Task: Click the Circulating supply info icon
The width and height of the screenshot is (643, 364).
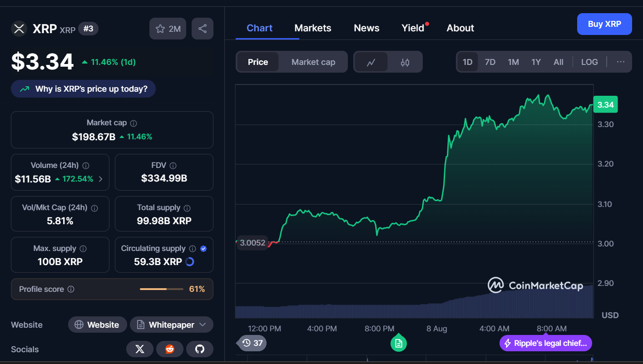Action: point(193,249)
